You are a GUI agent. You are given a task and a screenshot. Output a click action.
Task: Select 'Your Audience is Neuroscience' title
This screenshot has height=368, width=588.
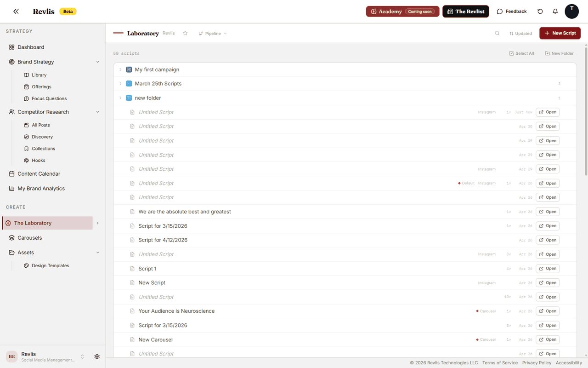pos(176,311)
